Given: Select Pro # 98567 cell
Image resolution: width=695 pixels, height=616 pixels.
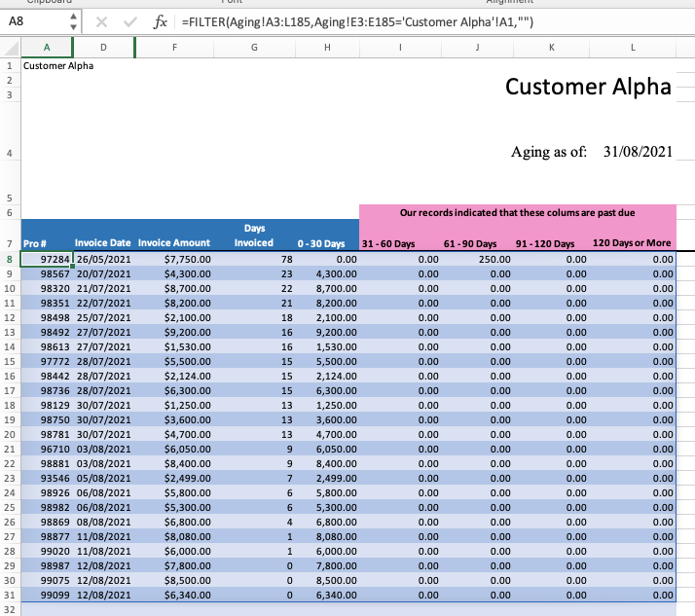Looking at the screenshot, I should (x=47, y=273).
